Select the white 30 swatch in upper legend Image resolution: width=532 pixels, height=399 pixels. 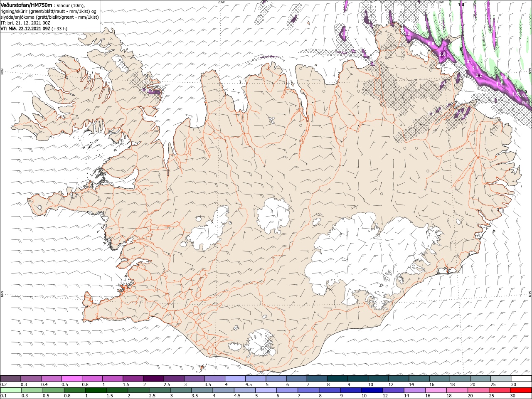[521, 379]
